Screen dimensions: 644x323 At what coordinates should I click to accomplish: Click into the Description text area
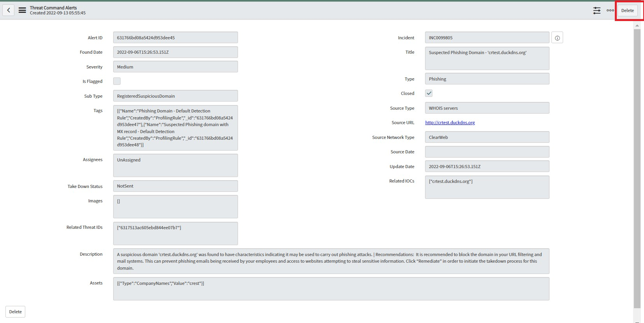click(x=331, y=261)
